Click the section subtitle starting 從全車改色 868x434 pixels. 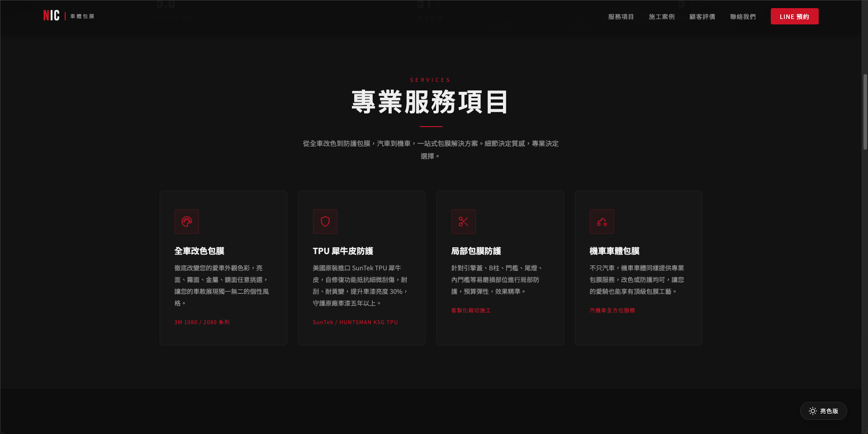(431, 150)
